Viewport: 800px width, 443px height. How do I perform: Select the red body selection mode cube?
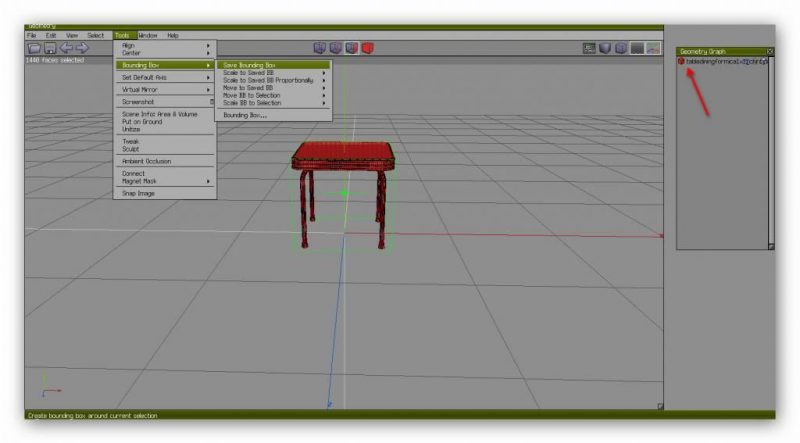point(367,47)
